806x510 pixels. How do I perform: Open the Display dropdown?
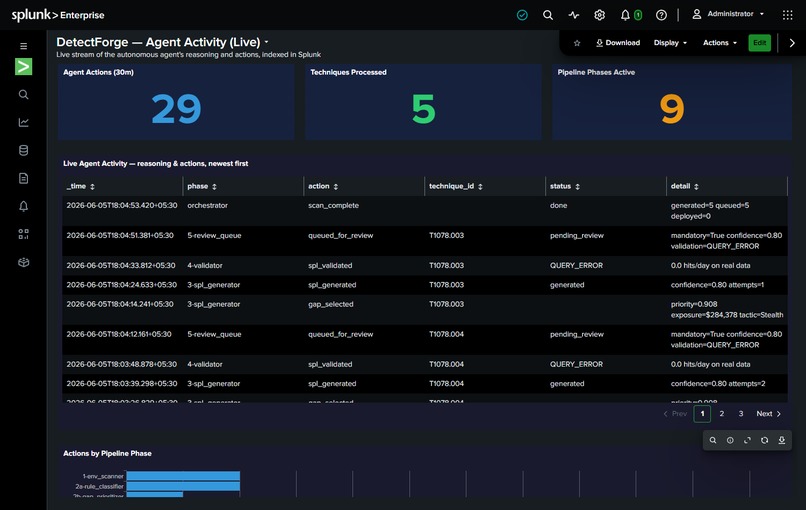point(670,43)
